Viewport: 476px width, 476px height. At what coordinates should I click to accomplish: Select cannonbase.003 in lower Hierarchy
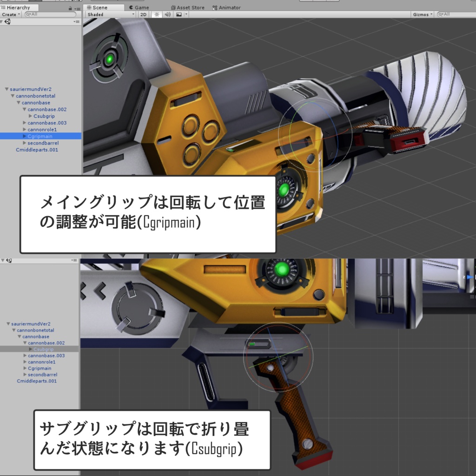pyautogui.click(x=46, y=356)
